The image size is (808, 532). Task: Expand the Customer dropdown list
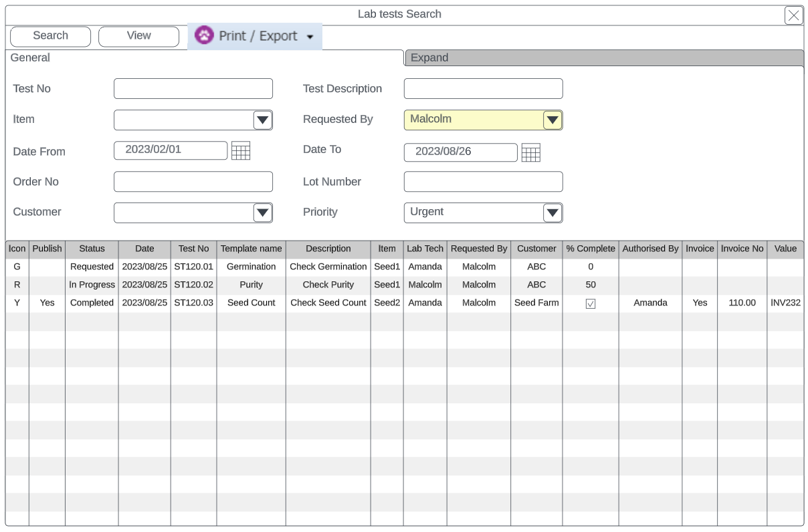tap(263, 213)
